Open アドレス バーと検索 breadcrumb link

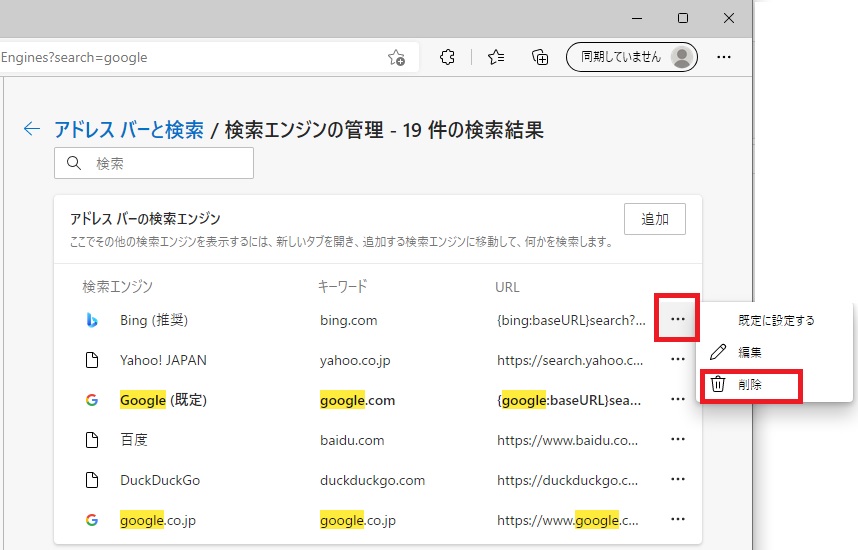click(x=129, y=130)
